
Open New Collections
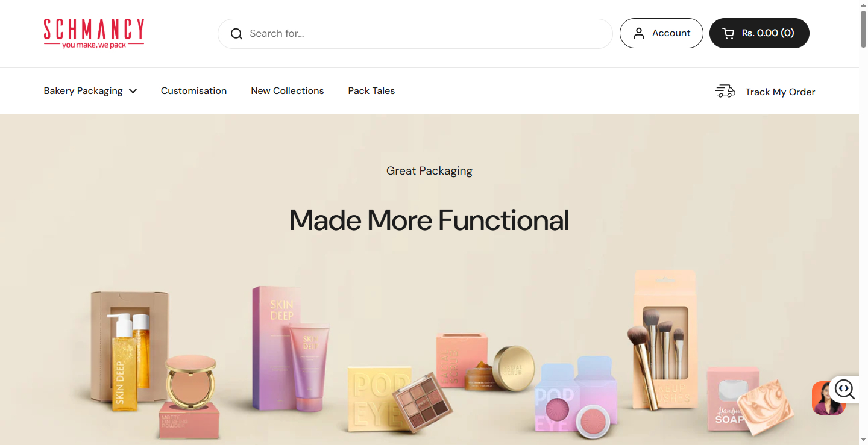[288, 91]
